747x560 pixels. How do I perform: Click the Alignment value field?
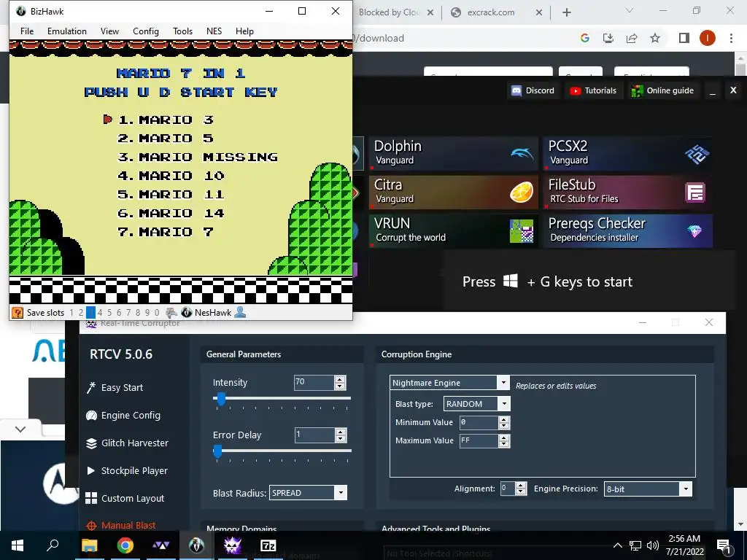click(x=508, y=489)
